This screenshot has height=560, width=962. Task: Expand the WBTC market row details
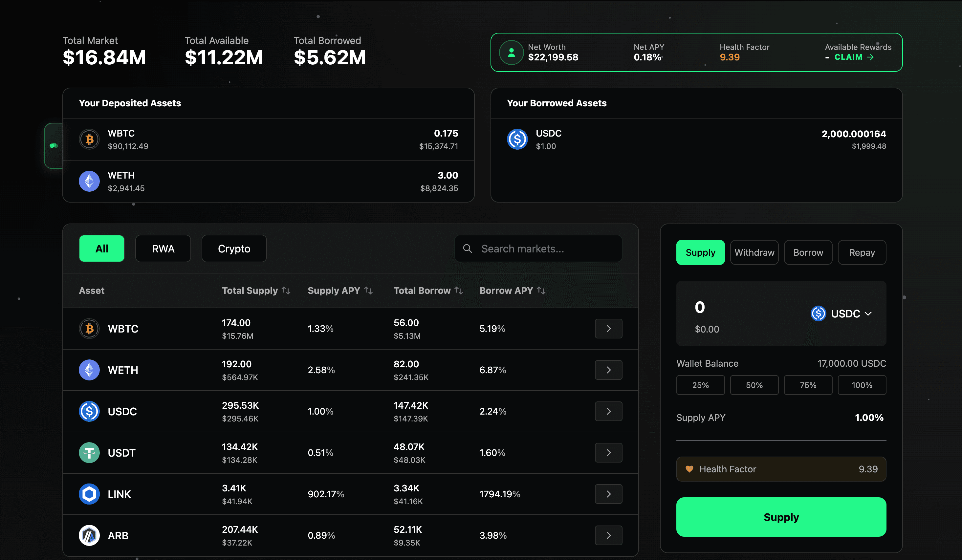click(608, 328)
